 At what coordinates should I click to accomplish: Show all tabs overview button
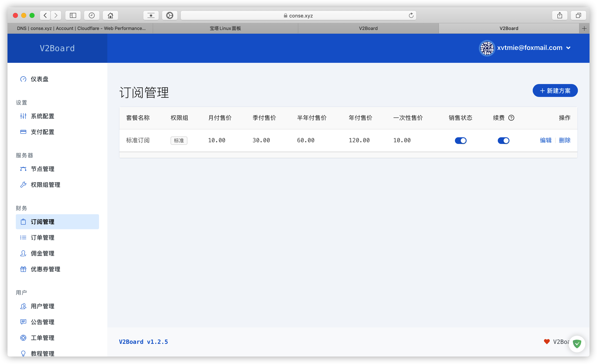(578, 16)
